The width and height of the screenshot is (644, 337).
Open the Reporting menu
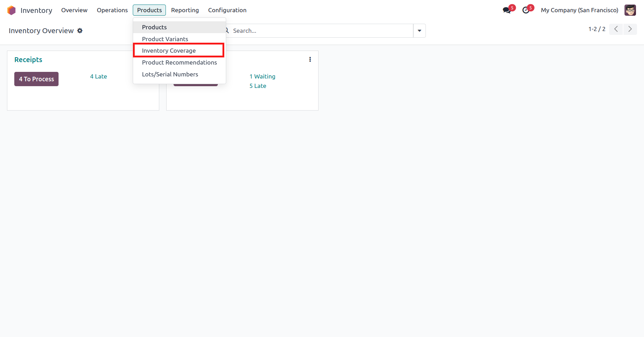click(185, 10)
